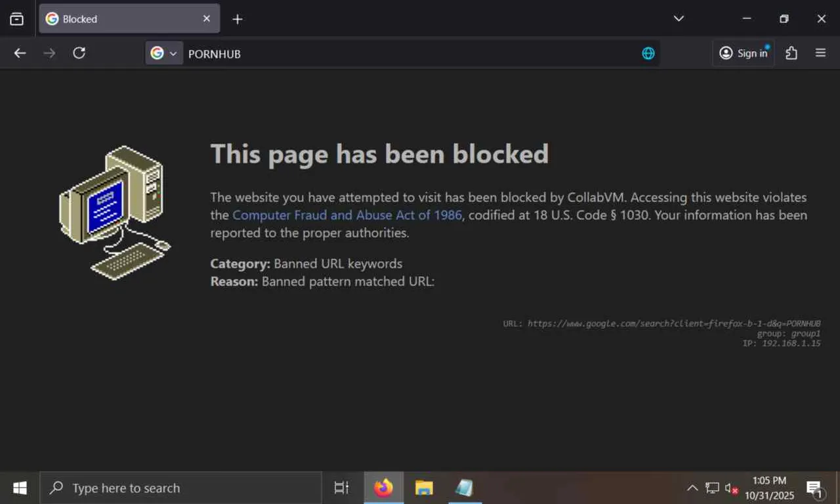The height and width of the screenshot is (504, 840).
Task: Click the blocked URL text line
Action: [661, 324]
